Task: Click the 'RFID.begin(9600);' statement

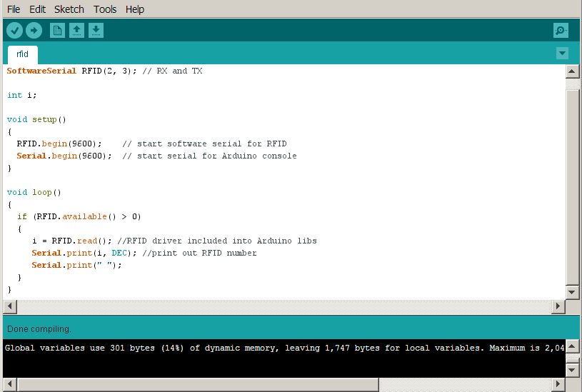Action: pos(59,144)
